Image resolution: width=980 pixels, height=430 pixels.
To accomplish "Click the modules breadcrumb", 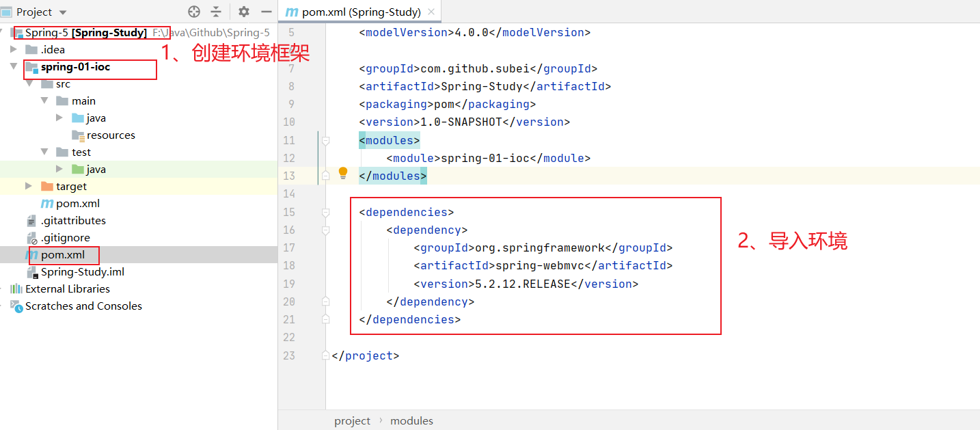I will (x=411, y=420).
